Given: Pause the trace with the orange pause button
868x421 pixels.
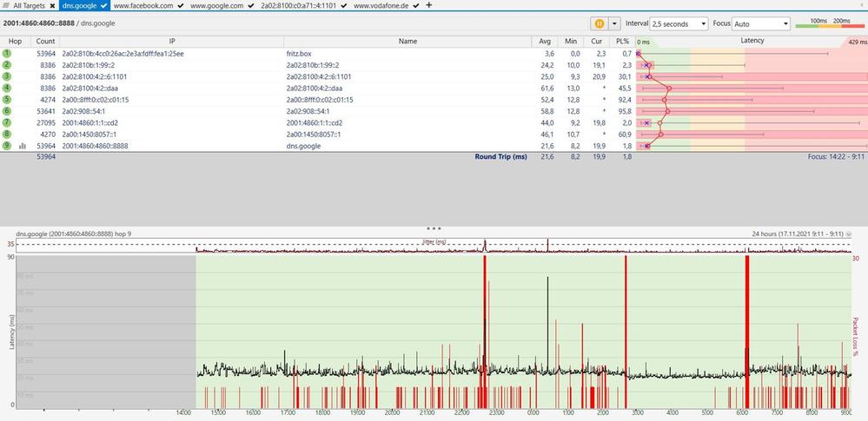Looking at the screenshot, I should (599, 23).
